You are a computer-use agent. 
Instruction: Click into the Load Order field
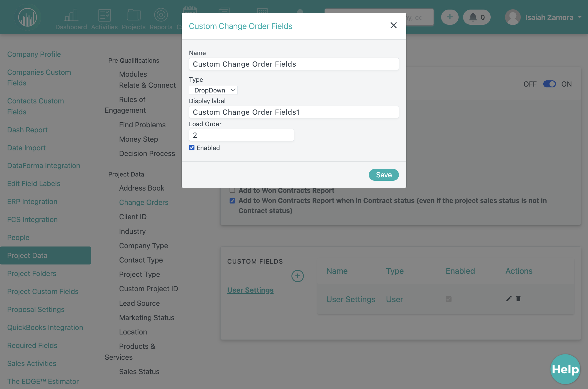click(x=241, y=135)
